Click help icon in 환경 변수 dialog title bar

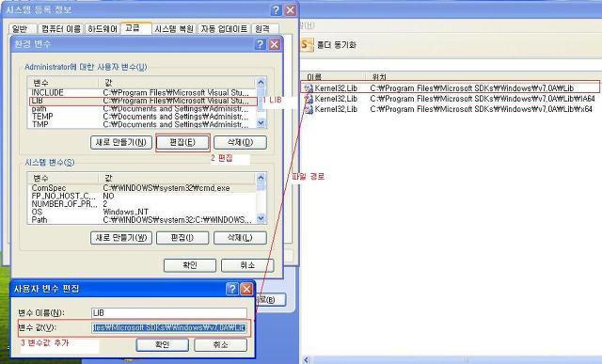[x=260, y=44]
